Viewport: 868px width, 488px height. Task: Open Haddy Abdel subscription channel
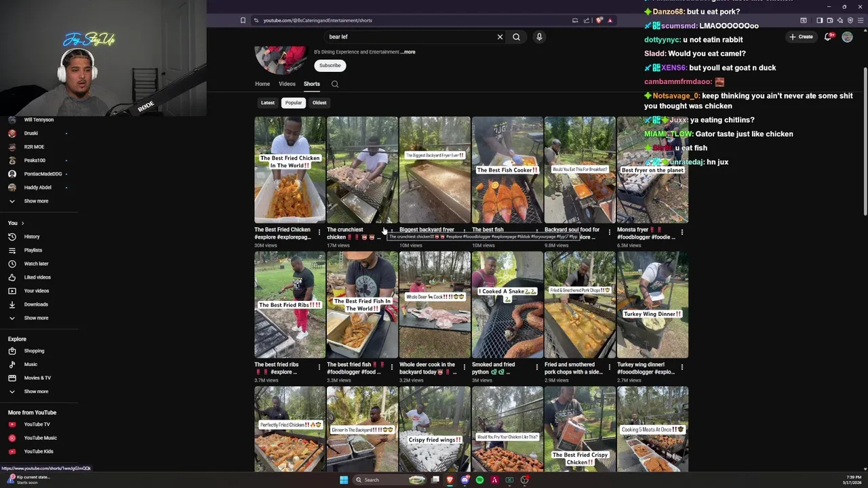pos(37,188)
